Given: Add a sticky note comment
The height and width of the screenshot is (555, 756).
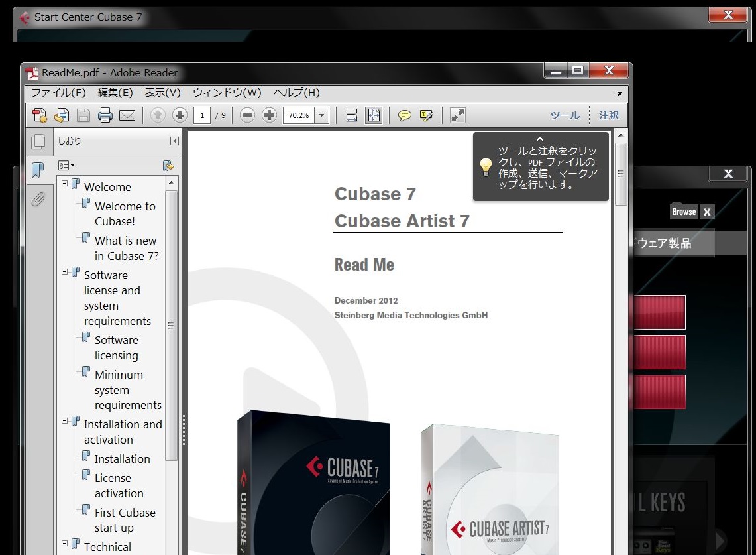Looking at the screenshot, I should pyautogui.click(x=405, y=115).
